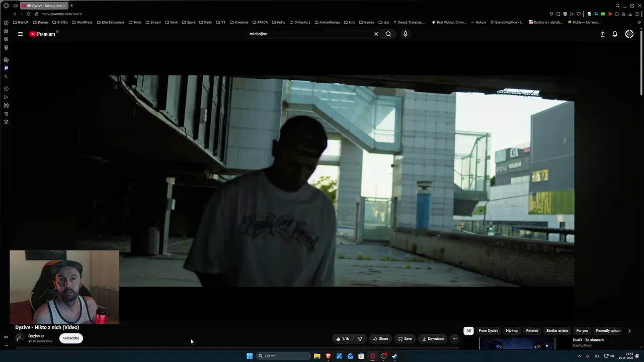Open the RastUP bookmark folder
The image size is (644, 362).
(21, 22)
